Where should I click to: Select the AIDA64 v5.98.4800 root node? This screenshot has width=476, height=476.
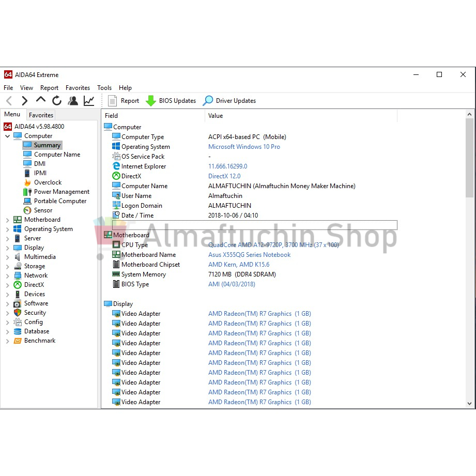click(34, 126)
